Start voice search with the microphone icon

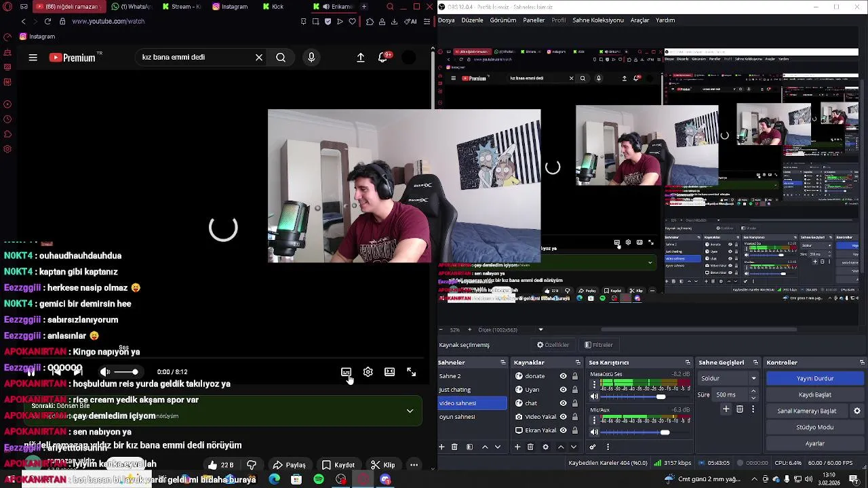pos(311,58)
